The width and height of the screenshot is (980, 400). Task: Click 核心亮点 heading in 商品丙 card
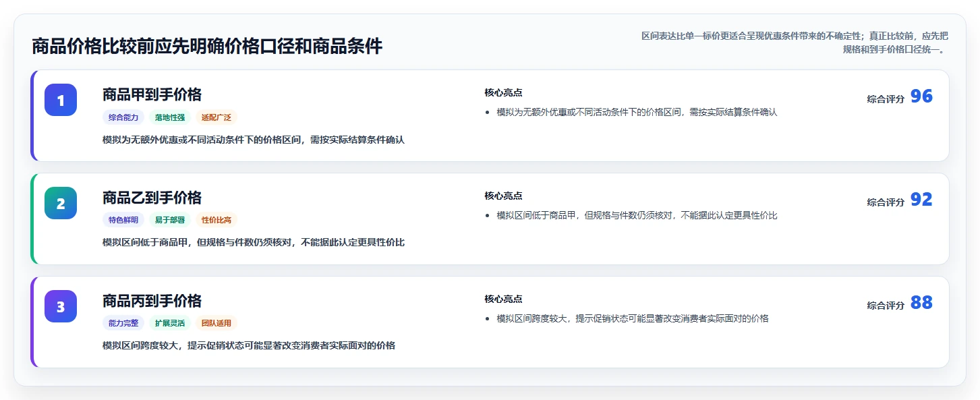click(503, 299)
